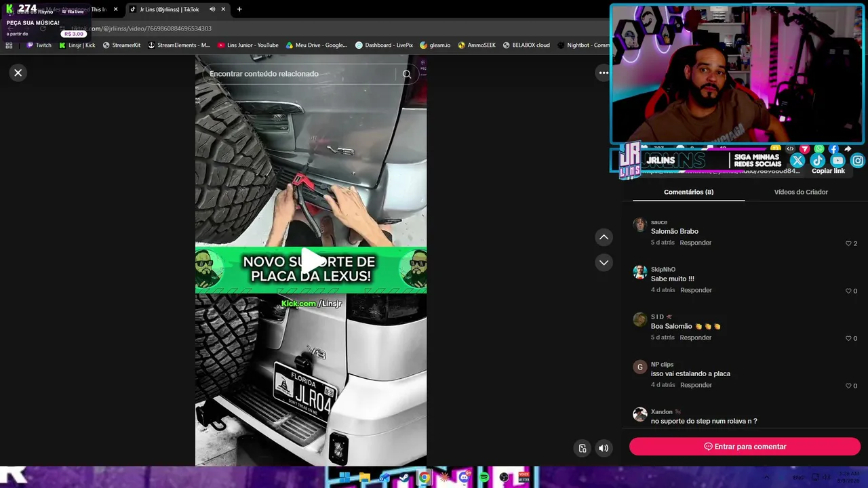This screenshot has height=488, width=868.
Task: Click the username sauce
Action: coord(659,222)
